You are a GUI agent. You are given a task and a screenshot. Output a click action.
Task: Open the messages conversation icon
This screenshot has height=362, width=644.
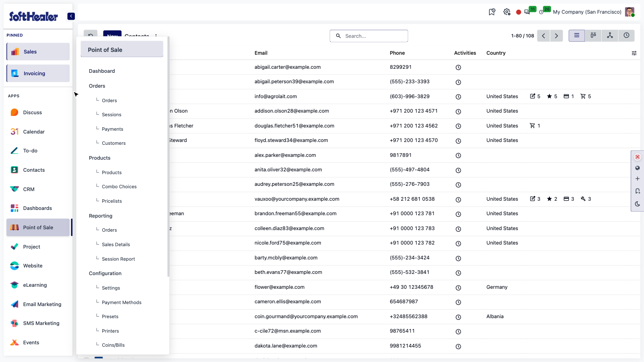[527, 12]
